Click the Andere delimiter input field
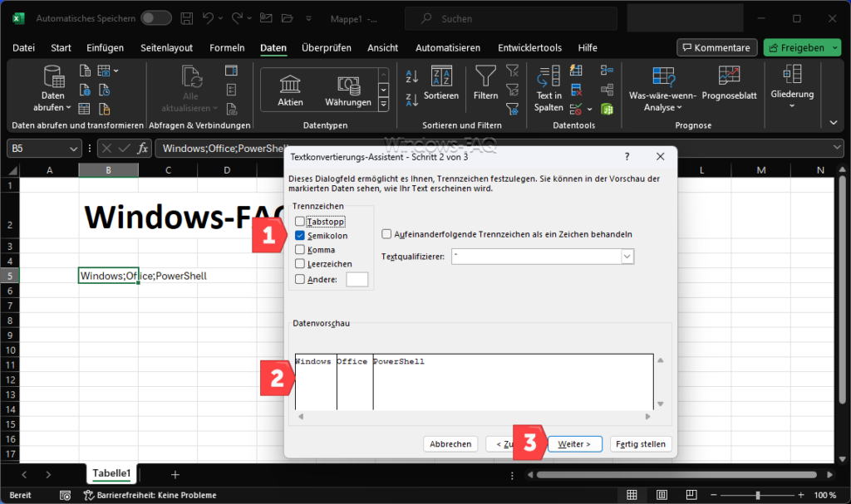The image size is (851, 504). click(357, 279)
